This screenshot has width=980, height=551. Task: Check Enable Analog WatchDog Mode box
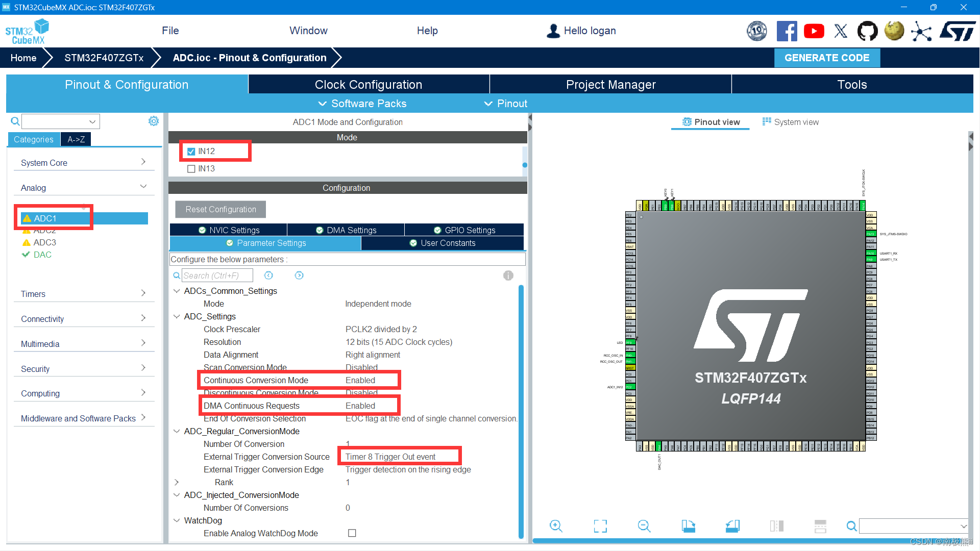[352, 533]
